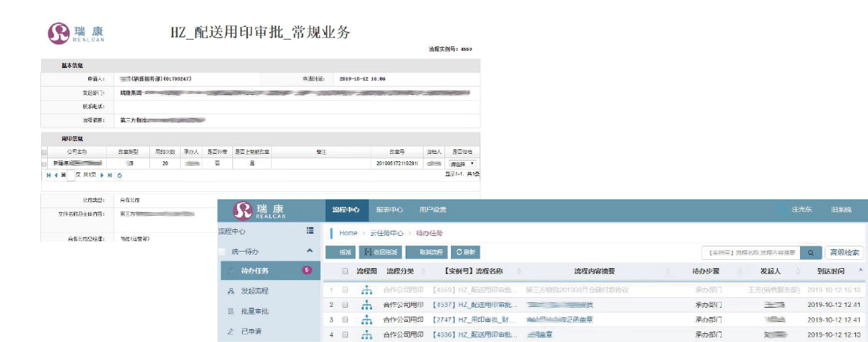Go to the last page of seal table
Viewport: 868px width, 342px height.
point(110,175)
